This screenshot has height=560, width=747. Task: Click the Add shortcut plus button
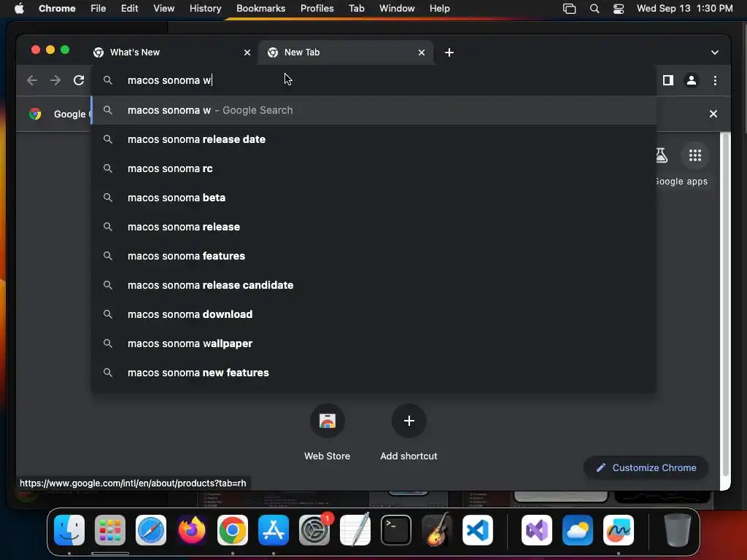(x=409, y=421)
